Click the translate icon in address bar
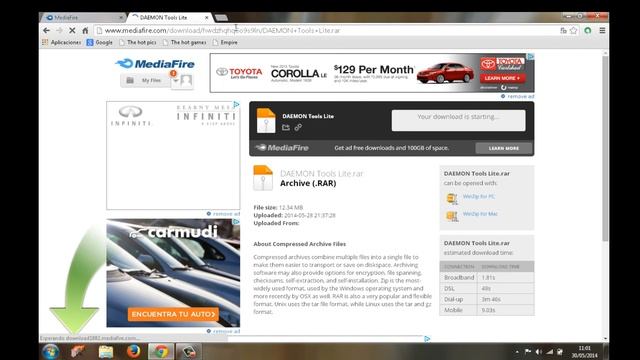This screenshot has width=640, height=360. pyautogui.click(x=563, y=31)
